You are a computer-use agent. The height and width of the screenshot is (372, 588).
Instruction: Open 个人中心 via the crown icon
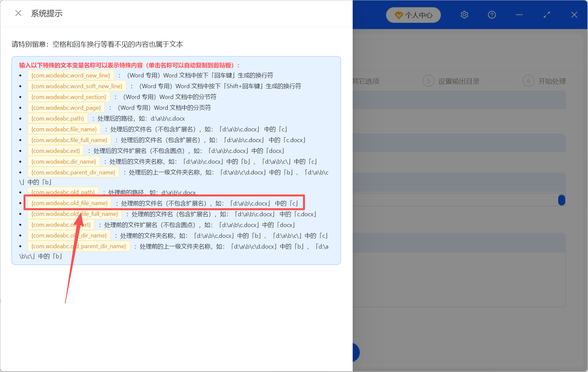pos(413,15)
